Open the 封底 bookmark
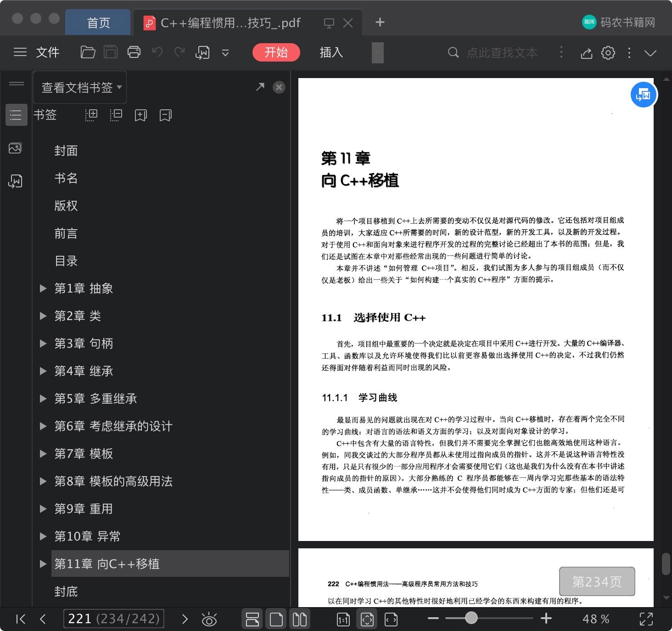 click(x=66, y=592)
